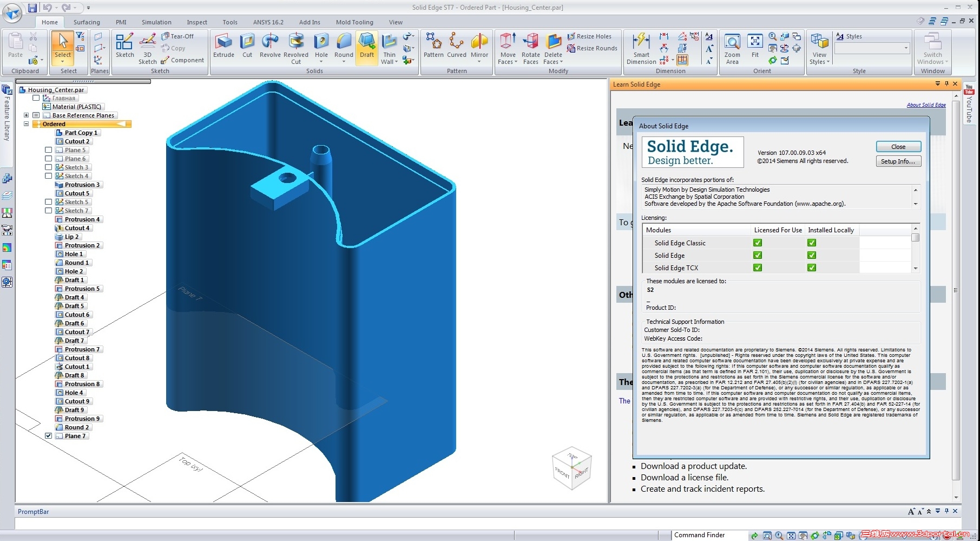The height and width of the screenshot is (541, 980).
Task: Click Resize Rounds tool
Action: click(x=592, y=48)
